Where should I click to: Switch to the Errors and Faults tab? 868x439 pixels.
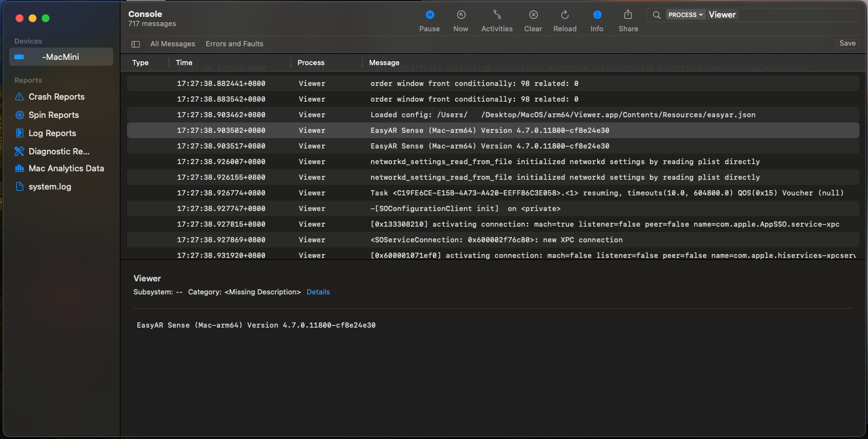pyautogui.click(x=234, y=44)
